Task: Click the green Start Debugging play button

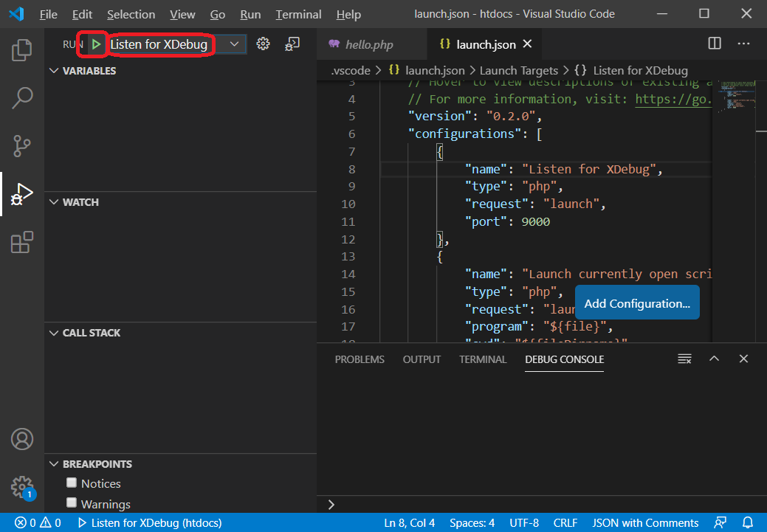Action: 97,44
